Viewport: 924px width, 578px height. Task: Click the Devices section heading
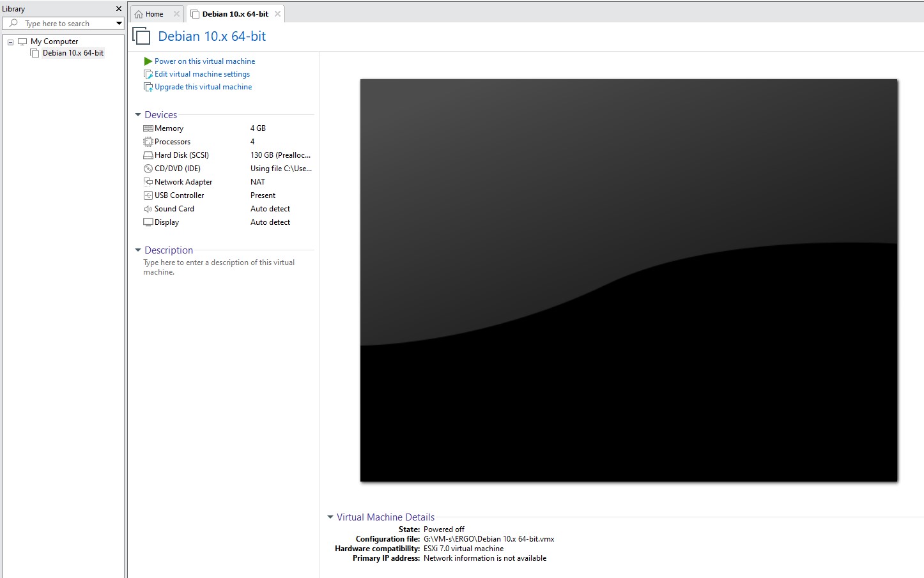(161, 115)
